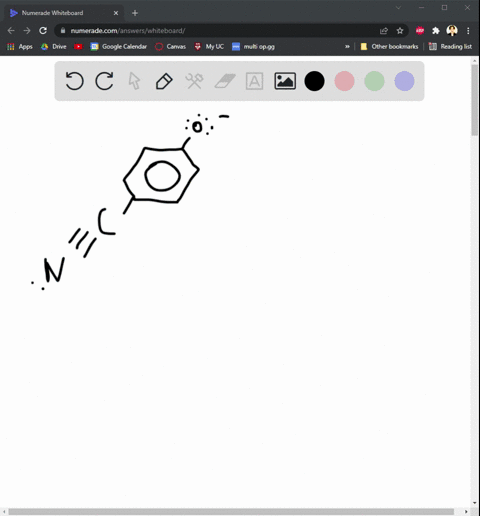Insert an image with picture icon
Image resolution: width=480 pixels, height=516 pixels.
[285, 81]
